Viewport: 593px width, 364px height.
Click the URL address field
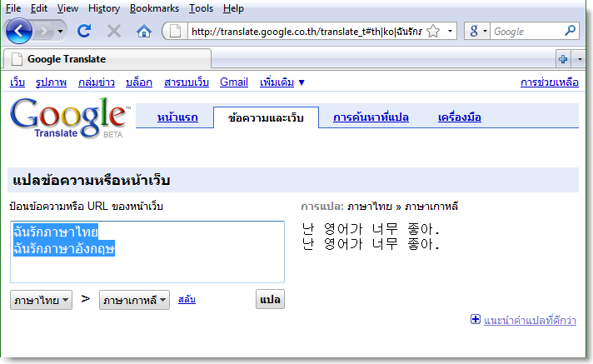pyautogui.click(x=306, y=32)
